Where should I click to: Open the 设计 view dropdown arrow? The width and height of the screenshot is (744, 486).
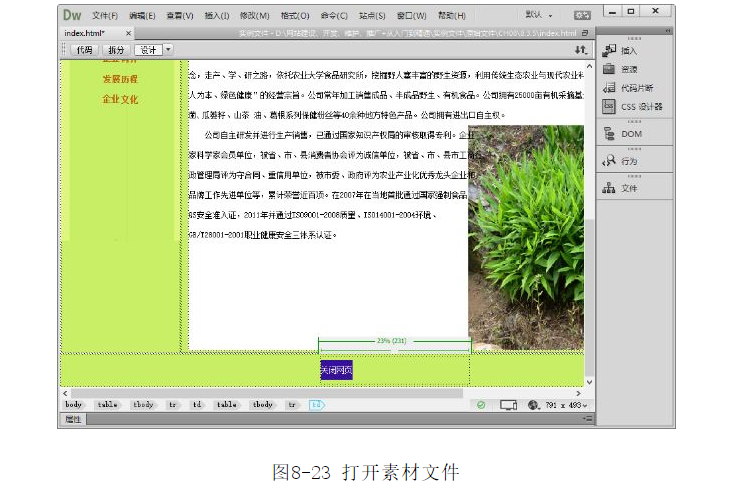167,49
